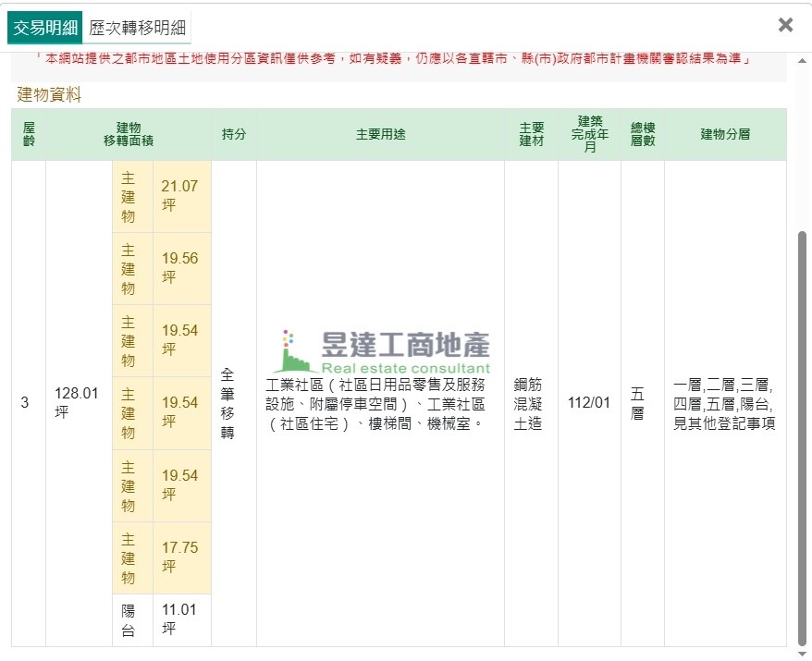
Task: Click the 17.75 坪 area cell
Action: point(180,557)
